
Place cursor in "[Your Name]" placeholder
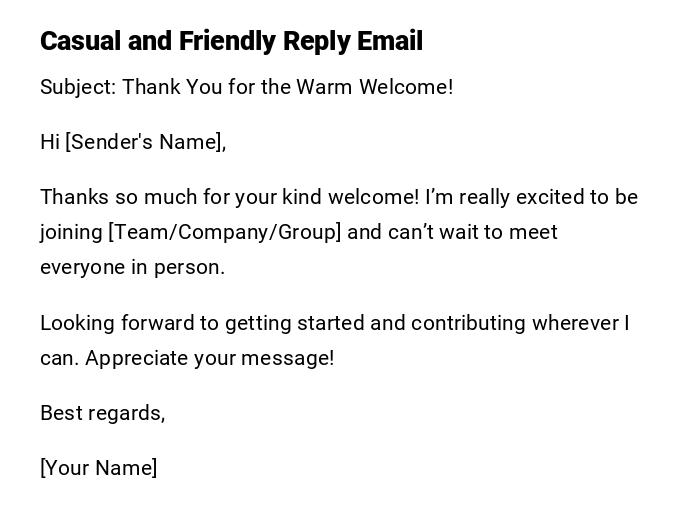[98, 468]
